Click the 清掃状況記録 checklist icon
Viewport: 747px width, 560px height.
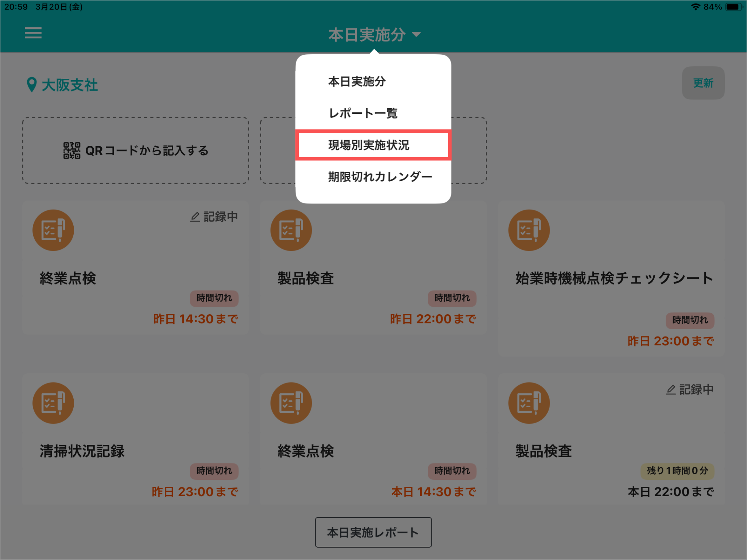(53, 403)
